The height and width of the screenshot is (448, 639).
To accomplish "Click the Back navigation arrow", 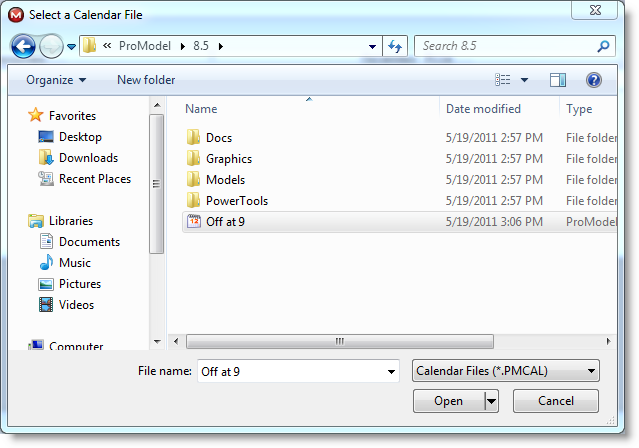I will click(x=24, y=46).
